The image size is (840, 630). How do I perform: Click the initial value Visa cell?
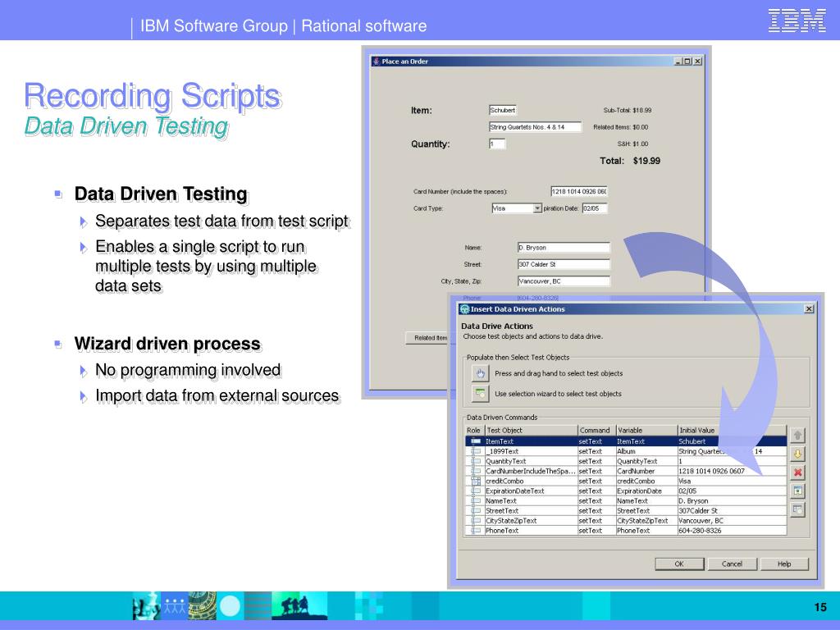(x=732, y=481)
